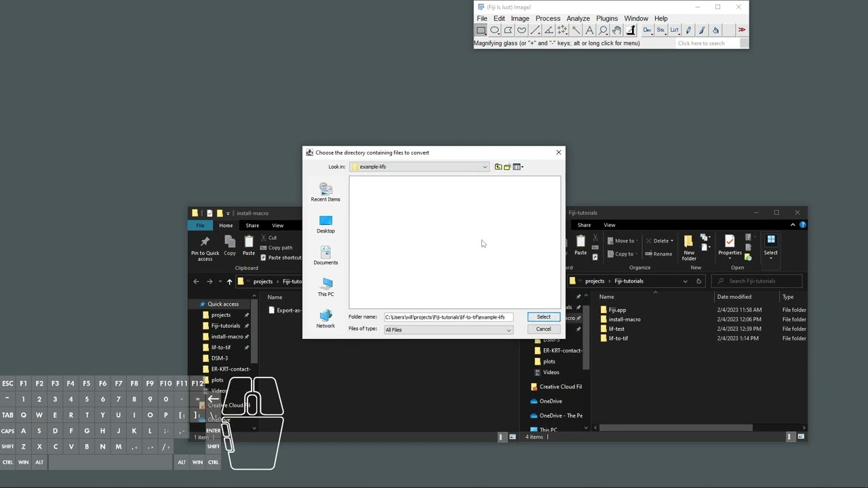Image resolution: width=868 pixels, height=488 pixels.
Task: Click the Folder name input field
Action: 448,317
